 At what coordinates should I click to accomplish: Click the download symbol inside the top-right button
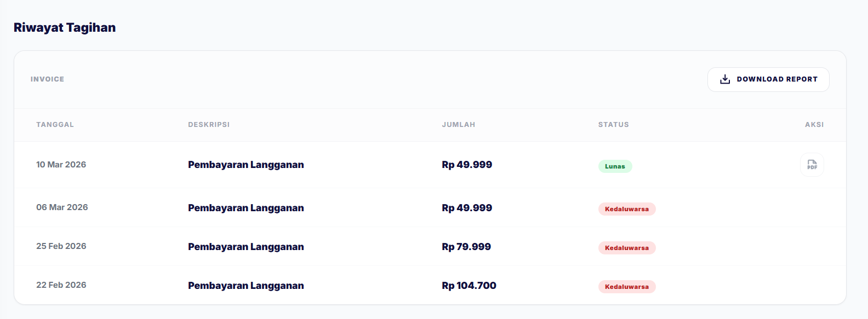point(725,79)
